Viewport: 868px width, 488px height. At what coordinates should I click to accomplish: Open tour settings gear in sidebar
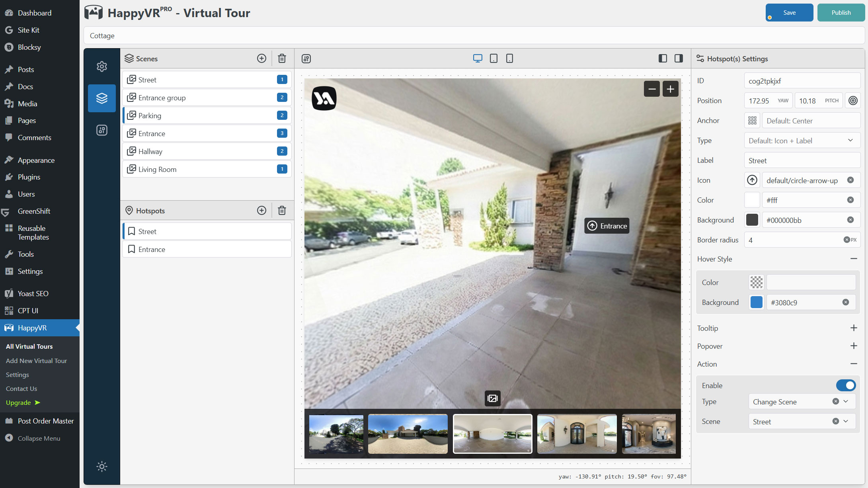click(x=102, y=66)
